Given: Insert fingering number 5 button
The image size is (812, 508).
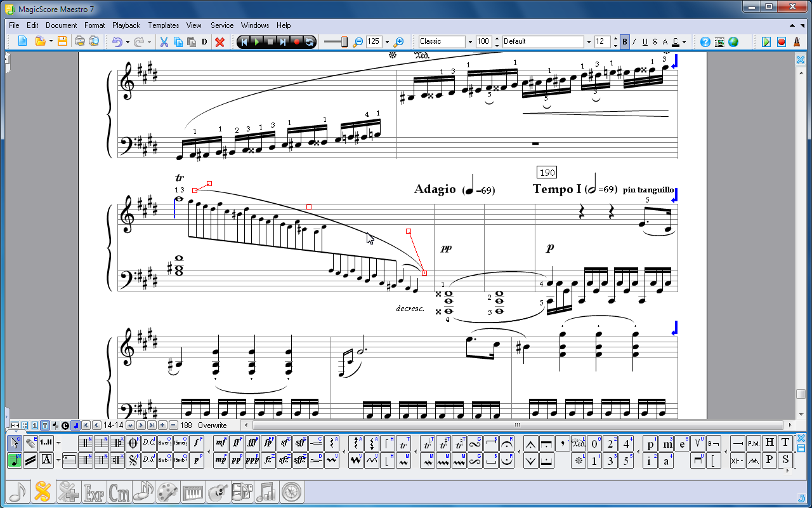Looking at the screenshot, I should (626, 460).
